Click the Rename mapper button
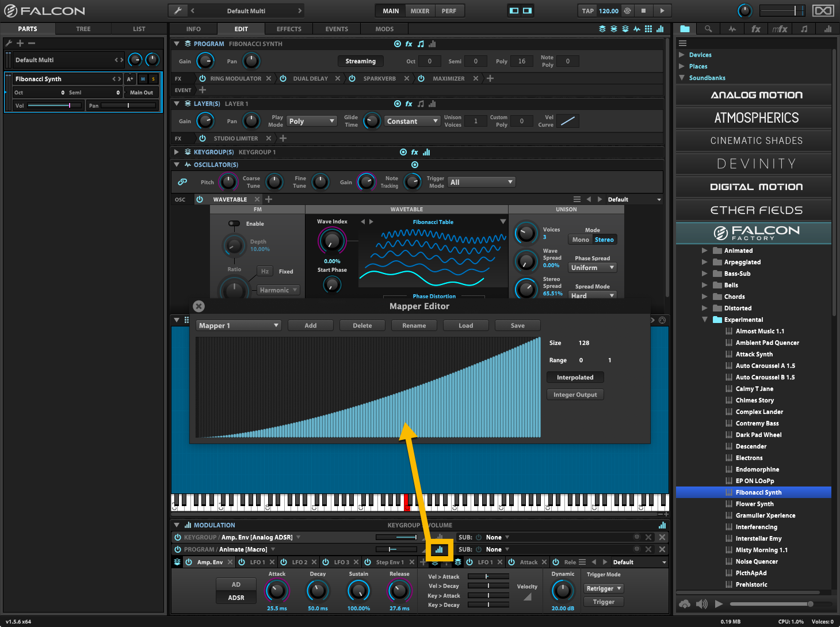840x627 pixels. (414, 325)
